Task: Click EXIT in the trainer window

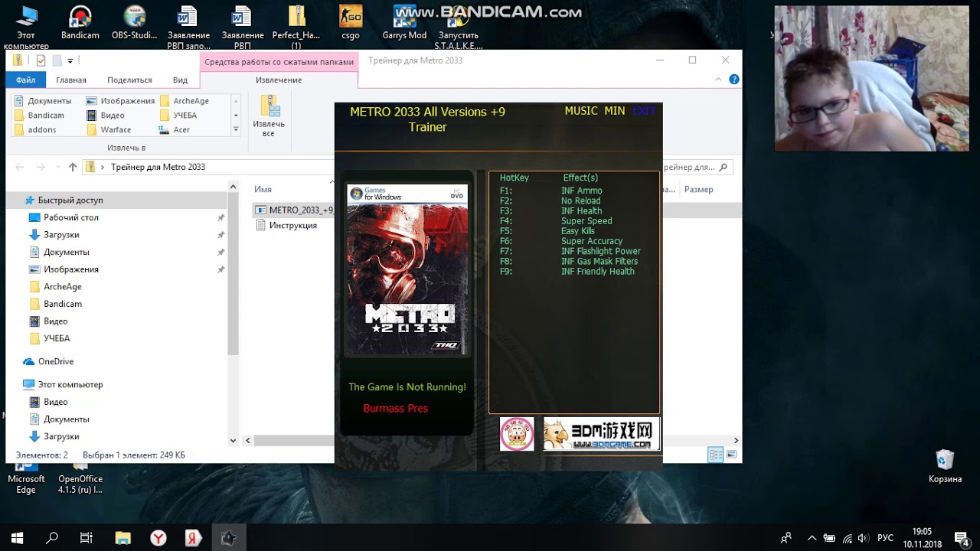Action: pos(644,111)
